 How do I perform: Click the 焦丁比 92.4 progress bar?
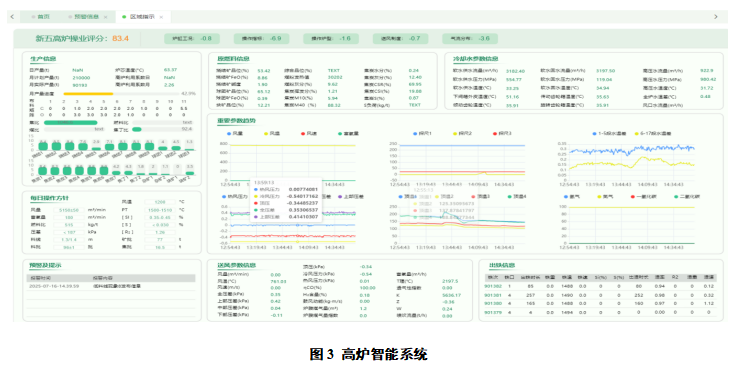click(x=162, y=129)
